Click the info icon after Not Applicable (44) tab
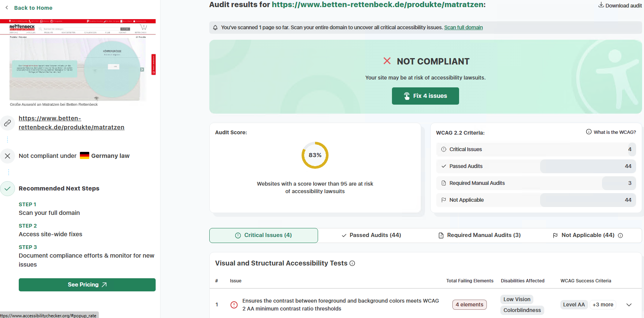 point(620,235)
